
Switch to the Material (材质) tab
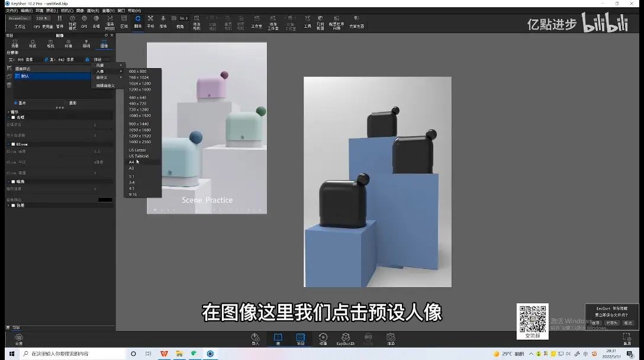[x=33, y=44]
